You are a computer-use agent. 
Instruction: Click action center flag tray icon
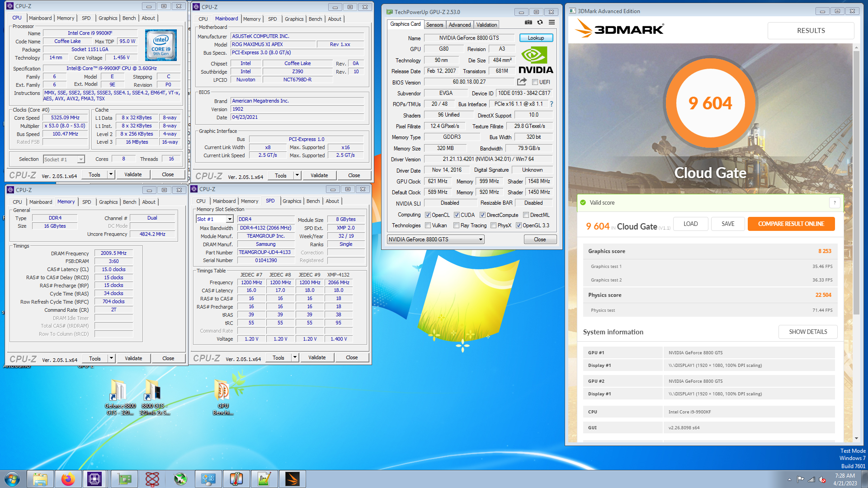(x=800, y=479)
